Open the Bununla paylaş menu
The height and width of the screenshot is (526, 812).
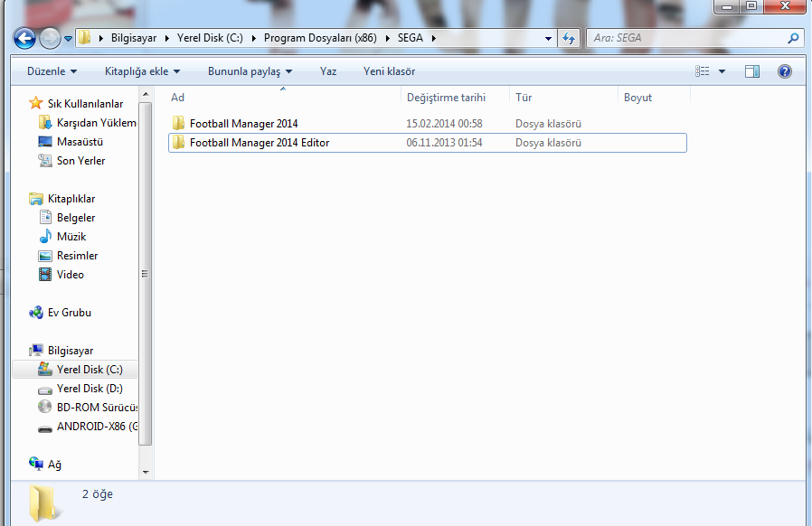(x=250, y=71)
